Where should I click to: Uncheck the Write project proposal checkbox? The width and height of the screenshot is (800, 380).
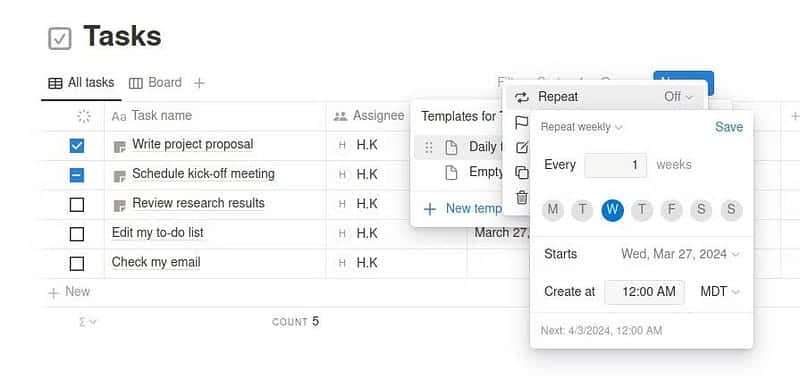click(77, 146)
